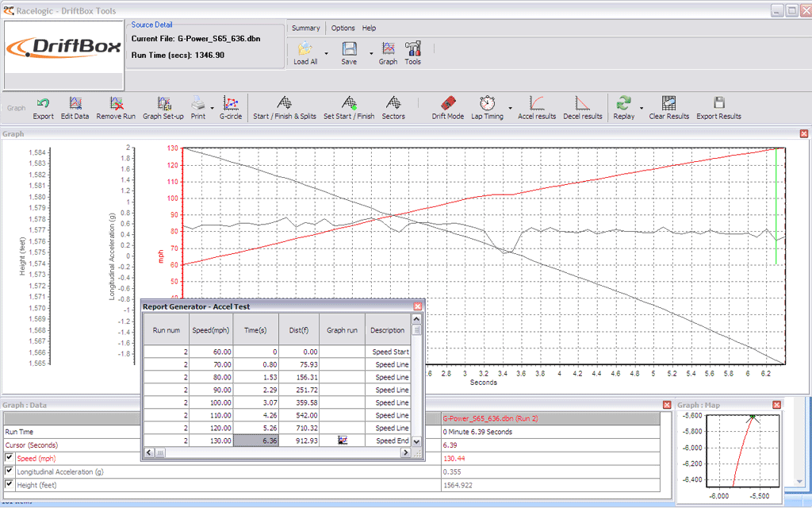Viewport: 812px width, 508px height.
Task: Close the Graph : Data panel
Action: point(667,405)
